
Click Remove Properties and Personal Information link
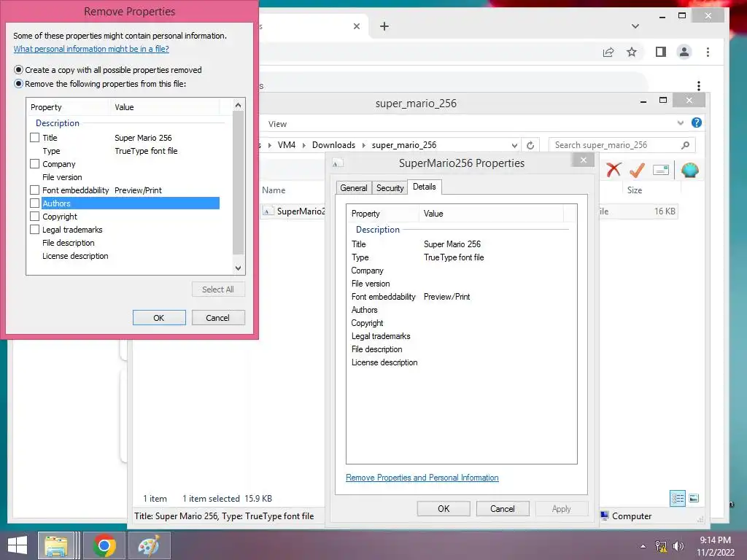(422, 478)
